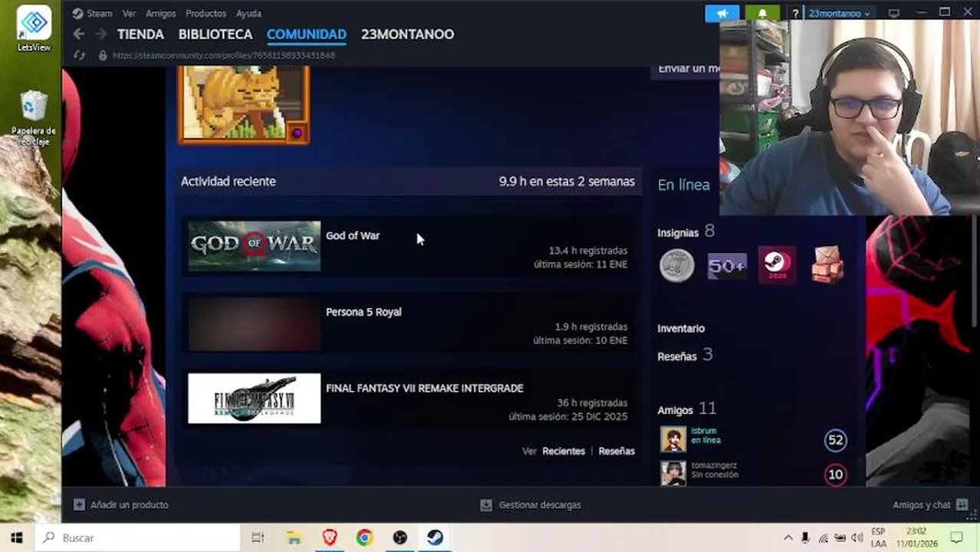980x552 pixels.
Task: Open the Productos menu
Action: click(x=206, y=13)
